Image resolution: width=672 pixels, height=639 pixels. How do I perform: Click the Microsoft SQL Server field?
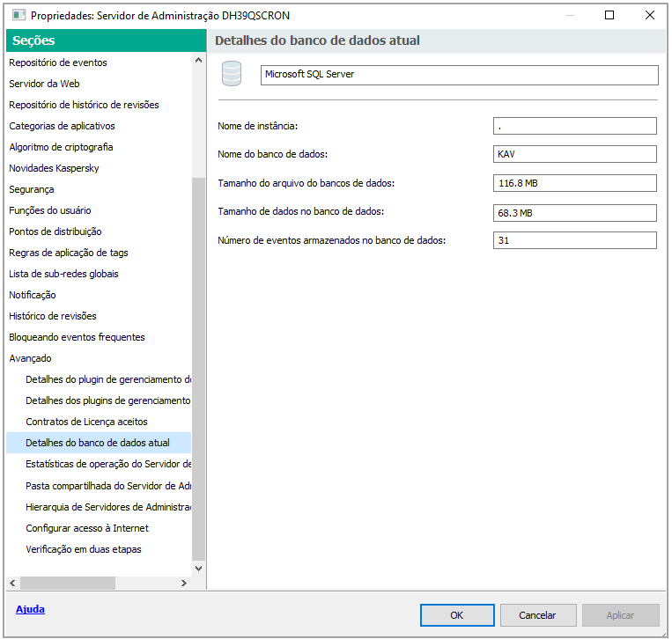tap(459, 75)
